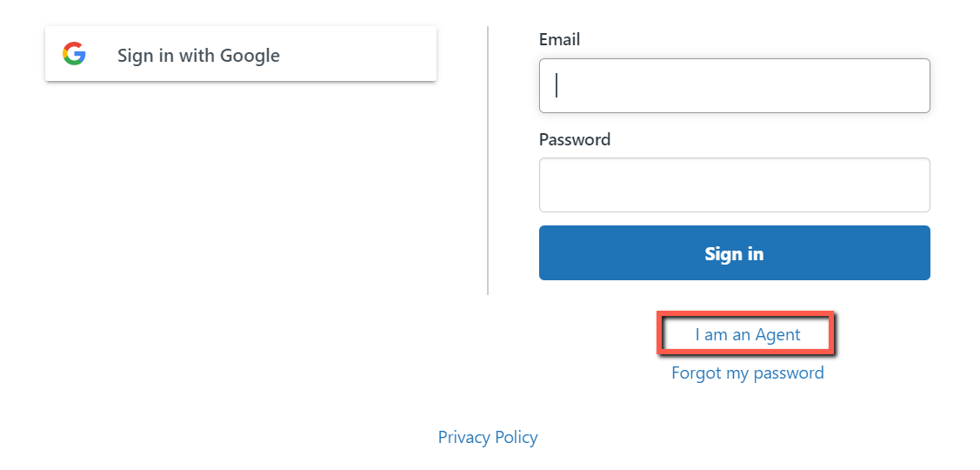Begin password recovery via Forgot link
980x470 pixels.
748,373
